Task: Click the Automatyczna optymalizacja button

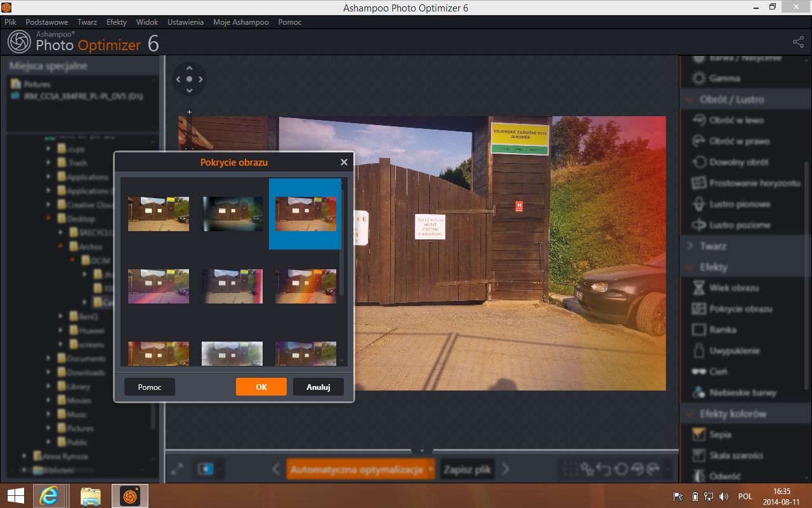Action: click(356, 469)
